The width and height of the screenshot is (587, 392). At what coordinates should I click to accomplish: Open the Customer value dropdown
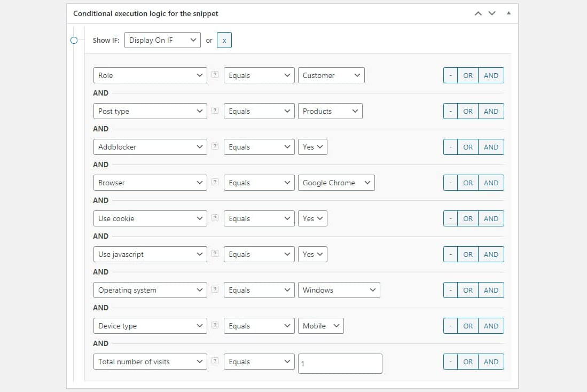pyautogui.click(x=331, y=75)
